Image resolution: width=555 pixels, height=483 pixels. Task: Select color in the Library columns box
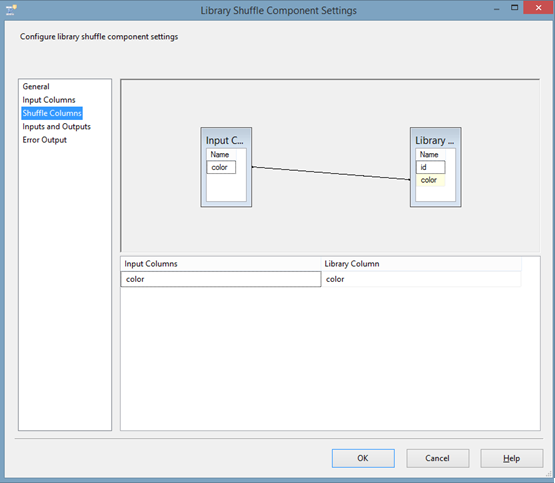[x=430, y=180]
